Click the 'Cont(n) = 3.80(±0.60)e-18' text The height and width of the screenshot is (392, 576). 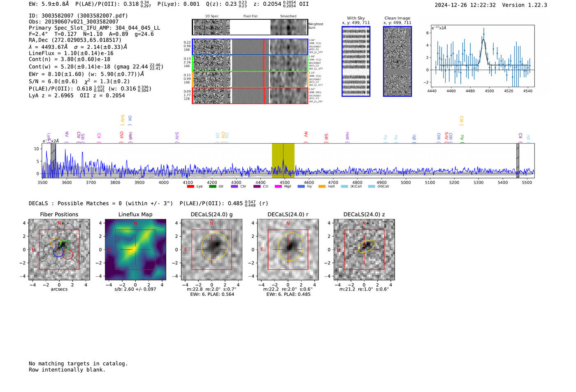(x=70, y=59)
